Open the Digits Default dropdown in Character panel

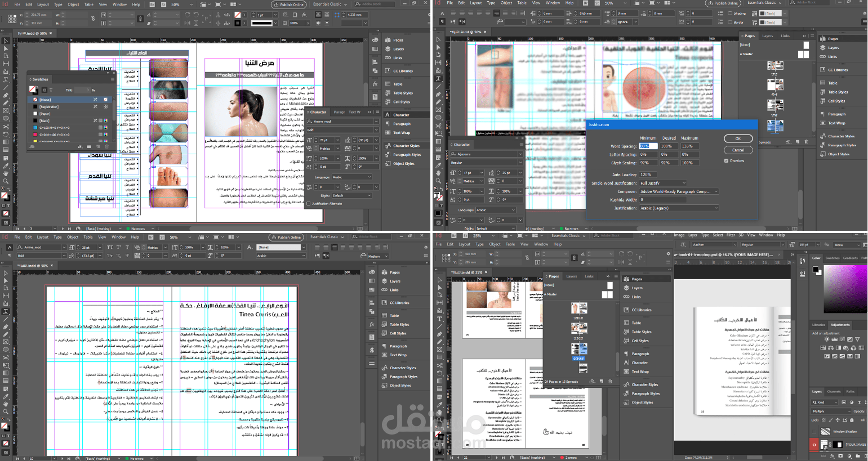pyautogui.click(x=351, y=196)
